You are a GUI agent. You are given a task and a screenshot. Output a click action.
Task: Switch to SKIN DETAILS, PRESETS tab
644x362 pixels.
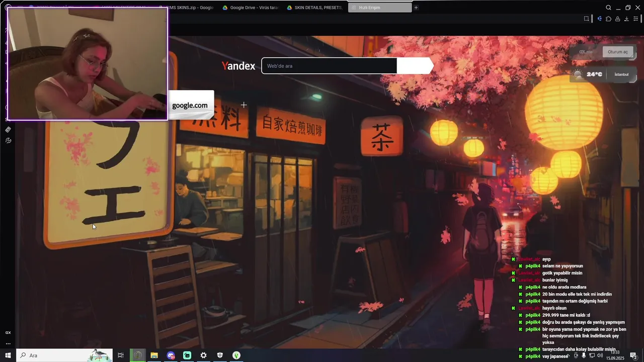click(x=314, y=8)
